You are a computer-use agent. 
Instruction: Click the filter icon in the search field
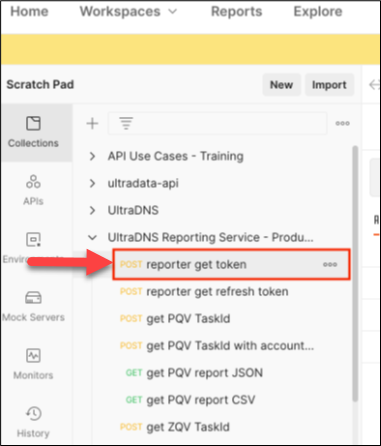[x=126, y=123]
